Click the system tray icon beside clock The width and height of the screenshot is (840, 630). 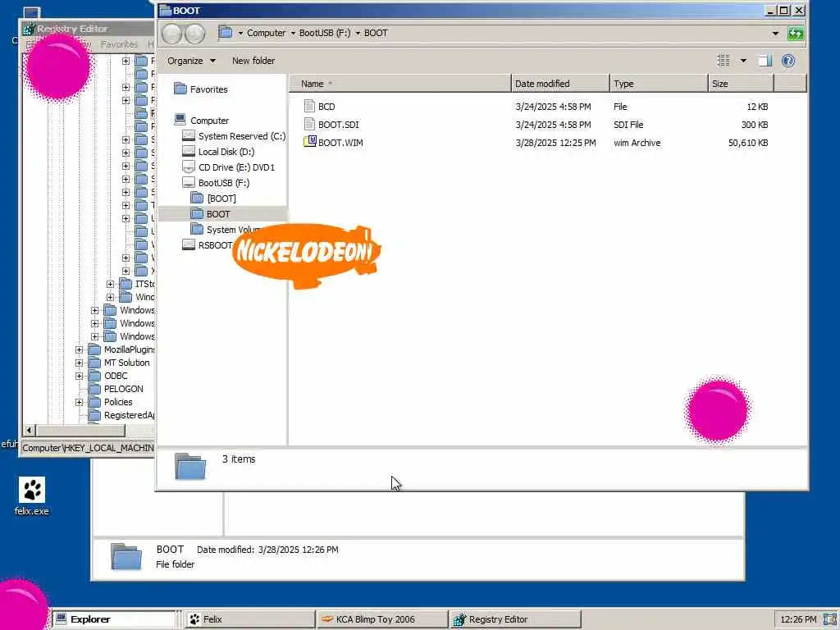(x=830, y=619)
